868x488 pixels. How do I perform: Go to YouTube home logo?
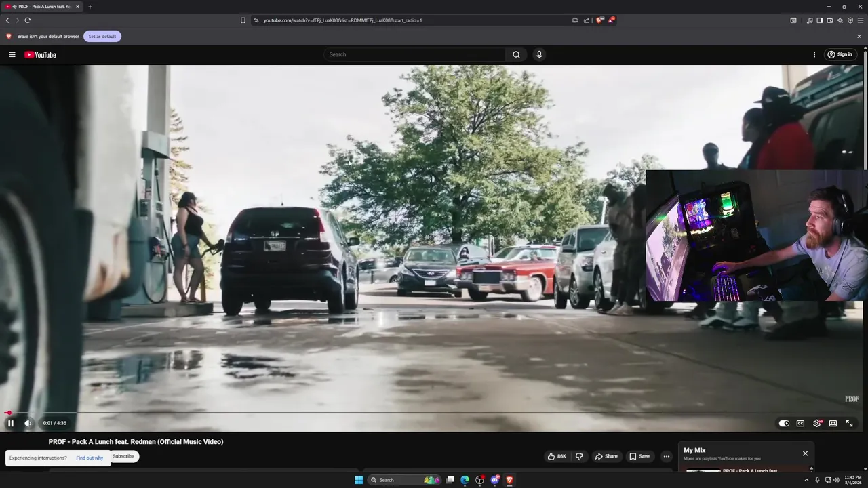coord(41,54)
